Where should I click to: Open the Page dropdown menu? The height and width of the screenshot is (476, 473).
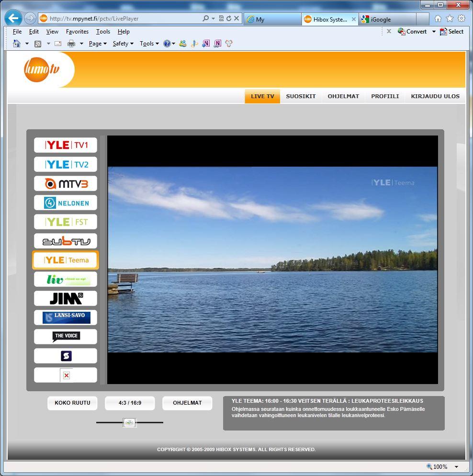pyautogui.click(x=98, y=44)
